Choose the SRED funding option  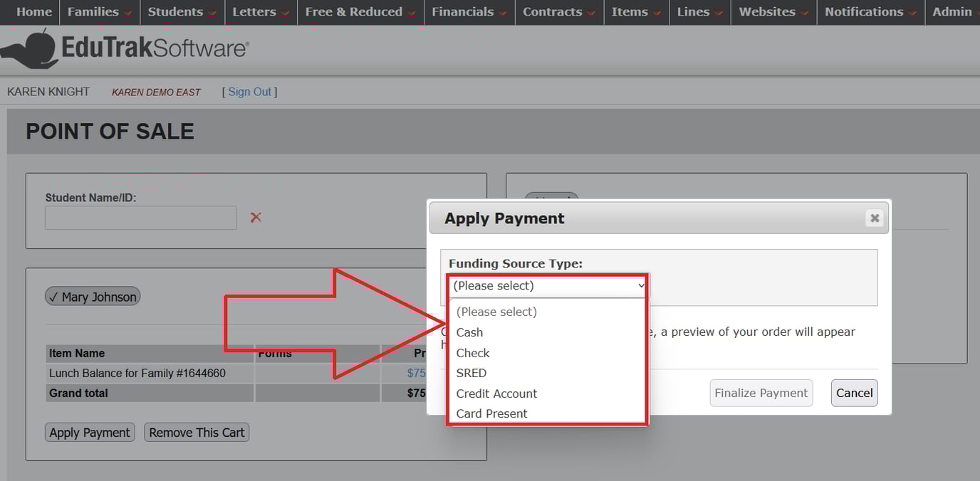point(471,373)
